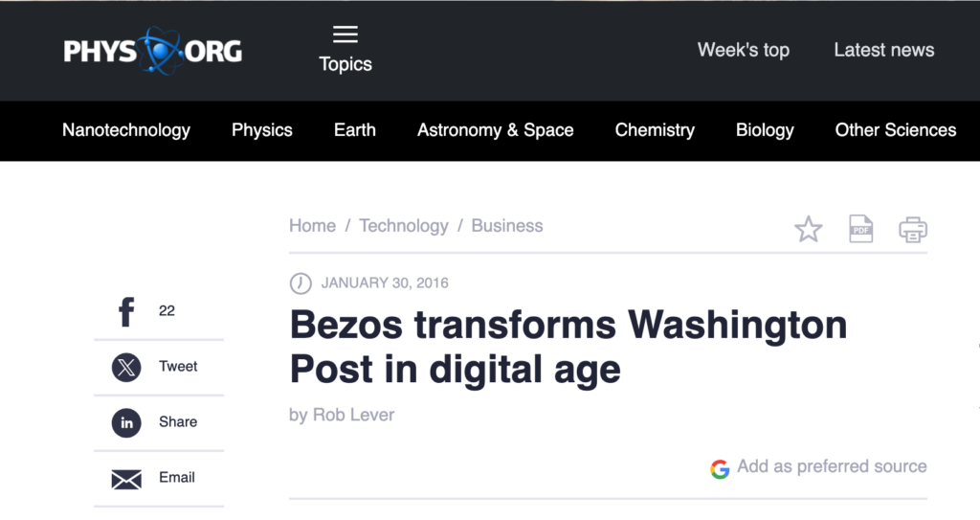The image size is (980, 520).
Task: Select the Nanotechnology category
Action: coord(126,130)
